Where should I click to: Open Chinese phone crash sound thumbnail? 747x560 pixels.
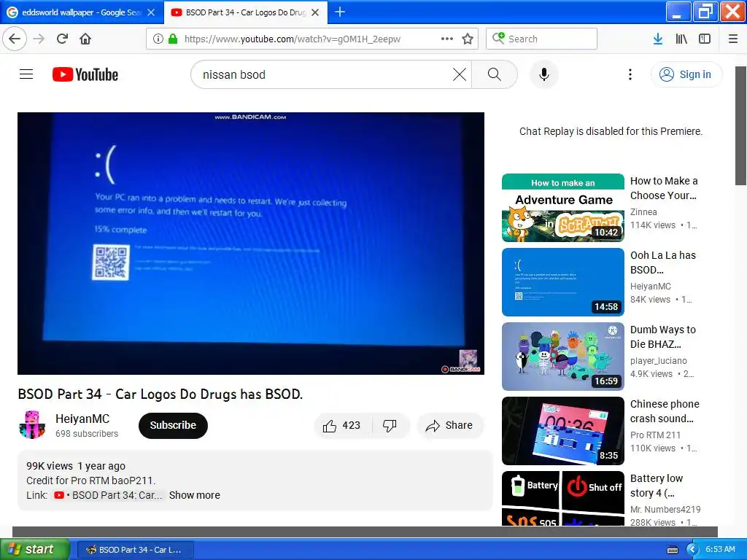[x=562, y=430]
